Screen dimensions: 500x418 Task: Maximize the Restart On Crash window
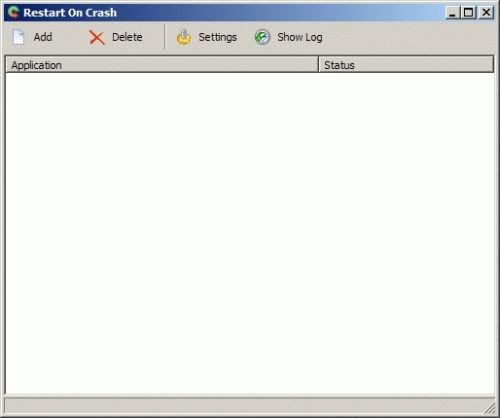tap(468, 13)
